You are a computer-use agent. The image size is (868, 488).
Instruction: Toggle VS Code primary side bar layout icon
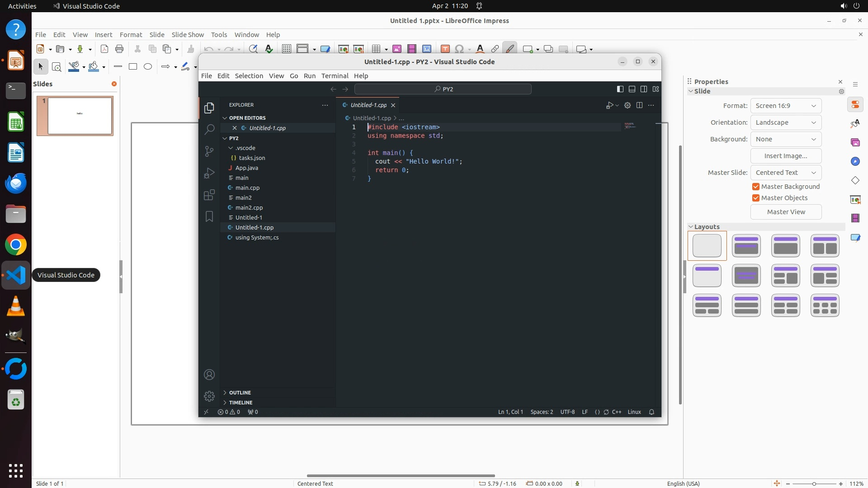620,89
